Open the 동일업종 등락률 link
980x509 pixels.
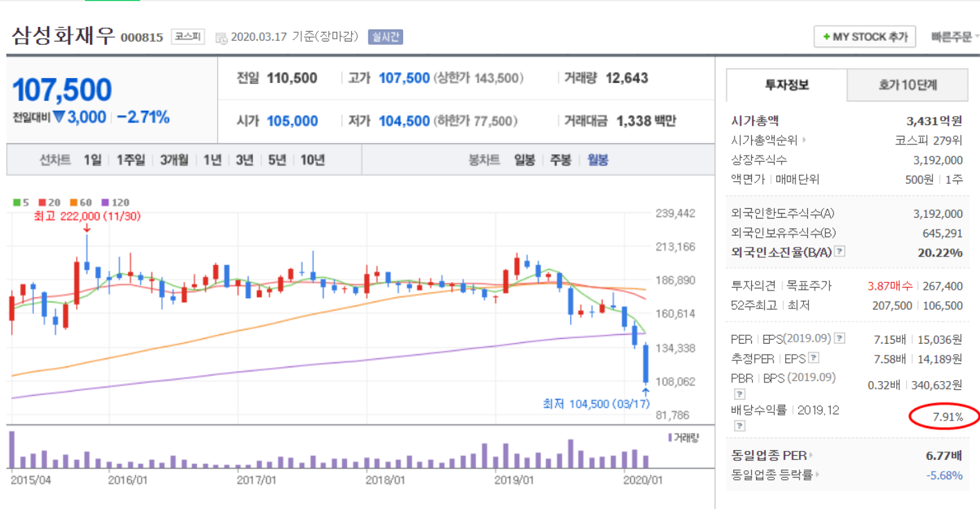775,475
